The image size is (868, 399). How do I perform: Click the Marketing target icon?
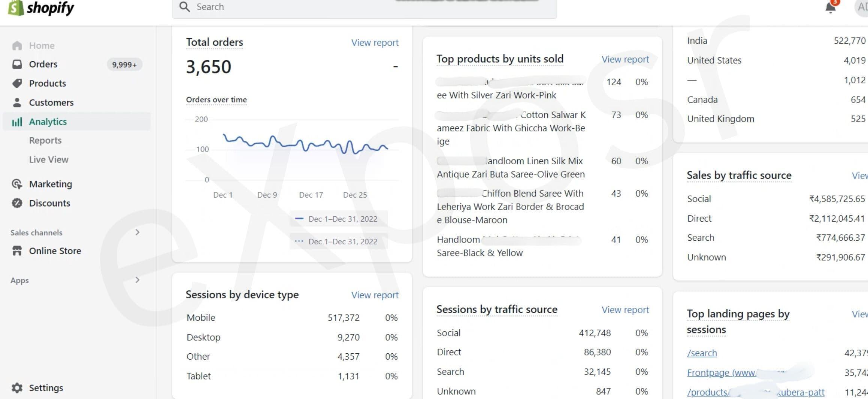click(x=17, y=184)
